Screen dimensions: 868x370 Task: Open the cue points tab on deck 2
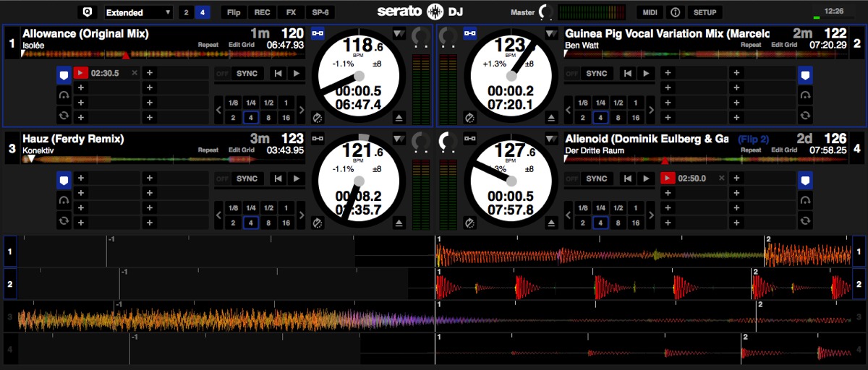[x=805, y=74]
